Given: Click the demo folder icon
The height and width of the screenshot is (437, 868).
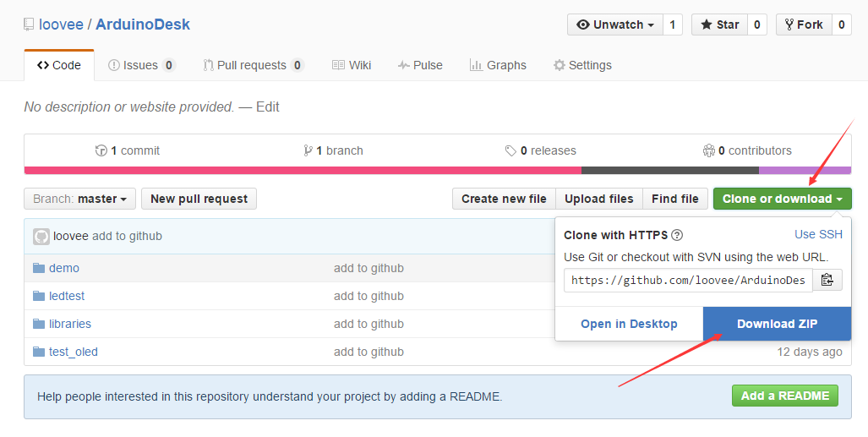Looking at the screenshot, I should click(39, 268).
